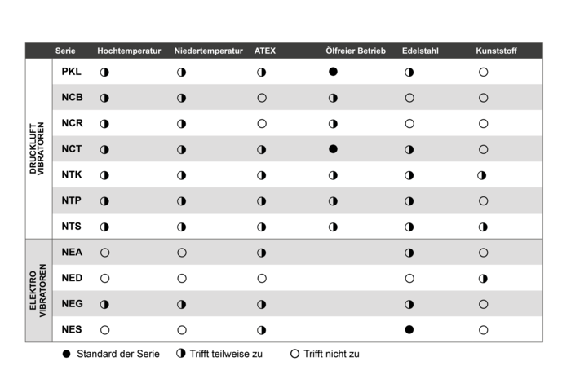Click the filled circle for NCT Ölfreier Betrieb
This screenshot has width=571, height=392.
(x=333, y=149)
